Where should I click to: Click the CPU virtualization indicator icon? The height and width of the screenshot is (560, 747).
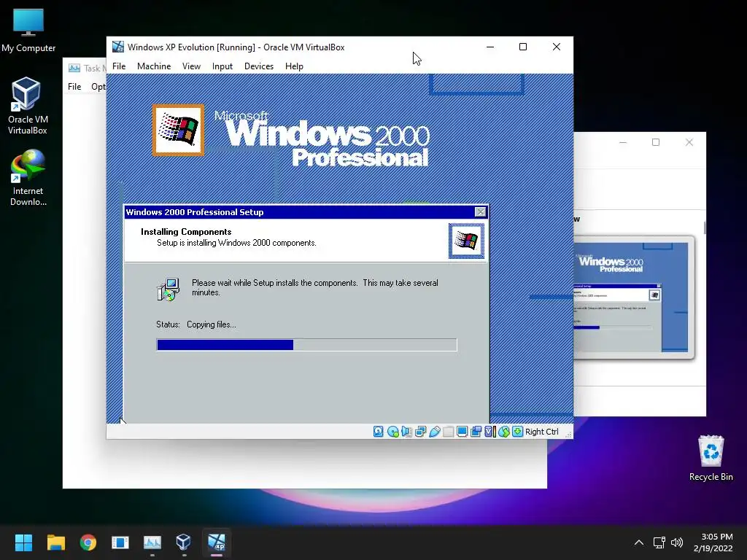pos(489,432)
